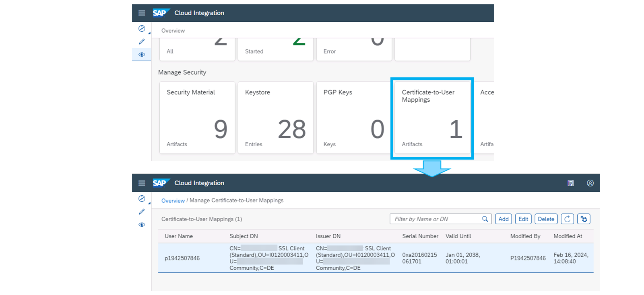Click Manage Certificate-to-User Mappings breadcrumb text
Screen dimensions: 644x295
click(x=236, y=201)
